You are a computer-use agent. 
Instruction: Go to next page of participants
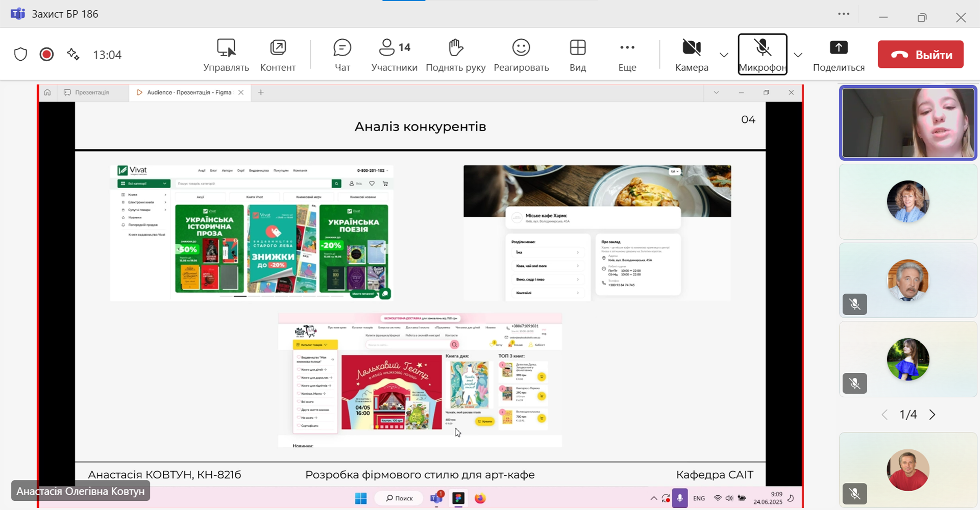pos(932,415)
